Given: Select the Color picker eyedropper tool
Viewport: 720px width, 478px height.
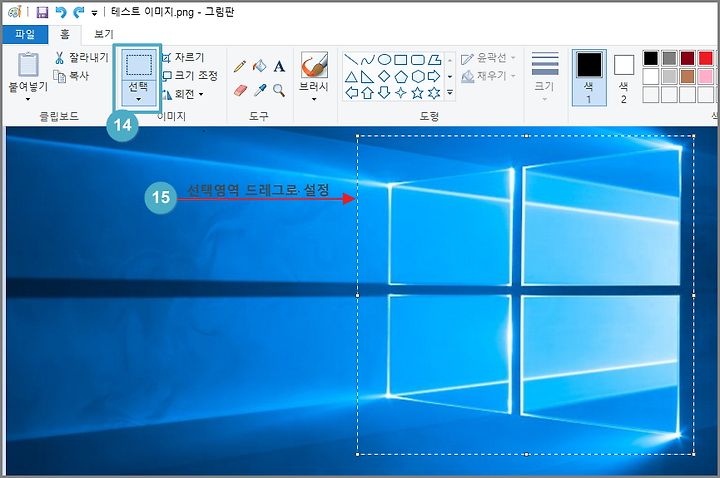Looking at the screenshot, I should point(260,90).
